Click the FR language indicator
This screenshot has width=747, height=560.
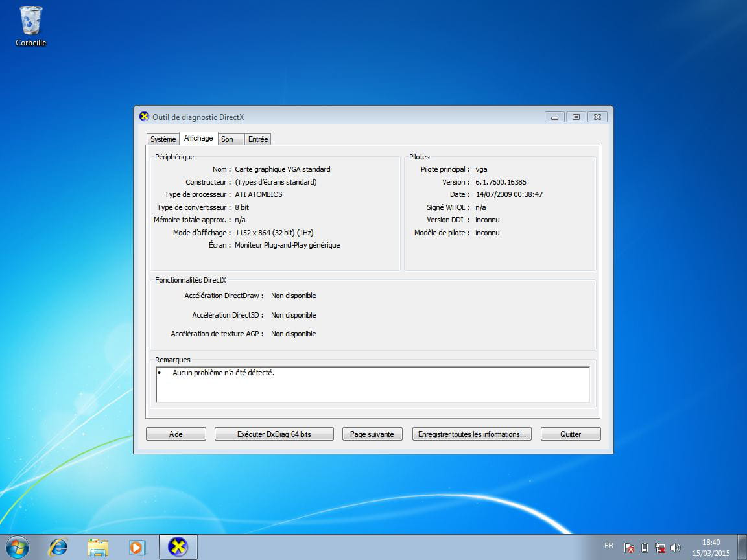609,546
